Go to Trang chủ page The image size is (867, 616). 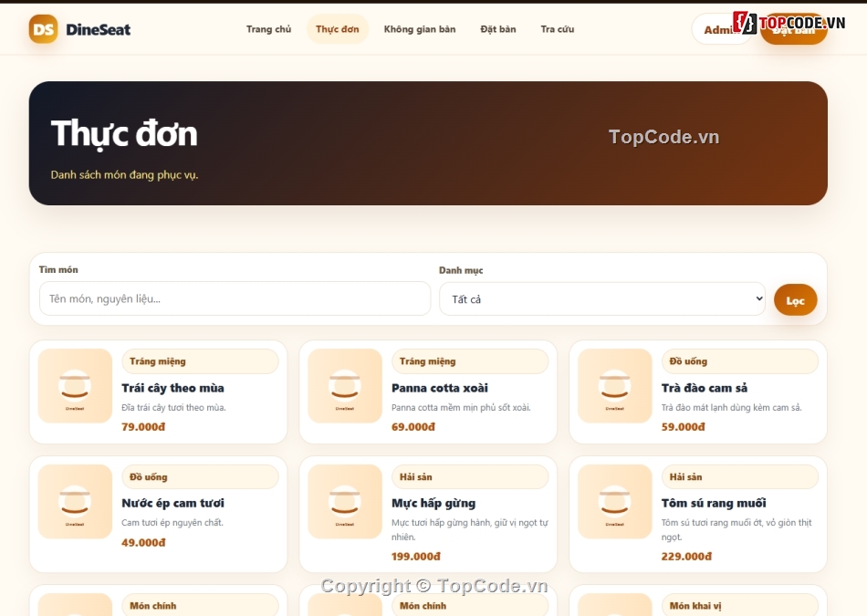pyautogui.click(x=268, y=29)
